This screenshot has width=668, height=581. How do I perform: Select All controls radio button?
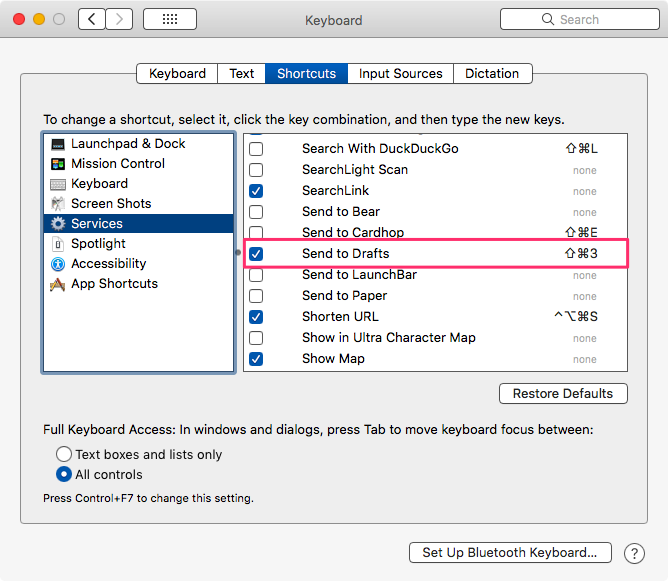64,474
